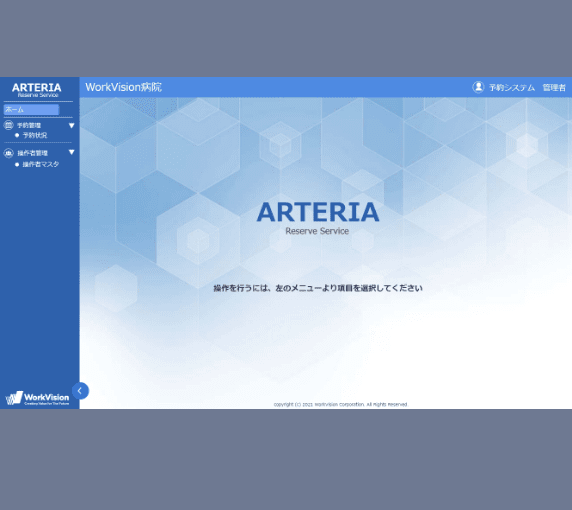
Task: Click the 管理者 role label
Action: point(554,88)
